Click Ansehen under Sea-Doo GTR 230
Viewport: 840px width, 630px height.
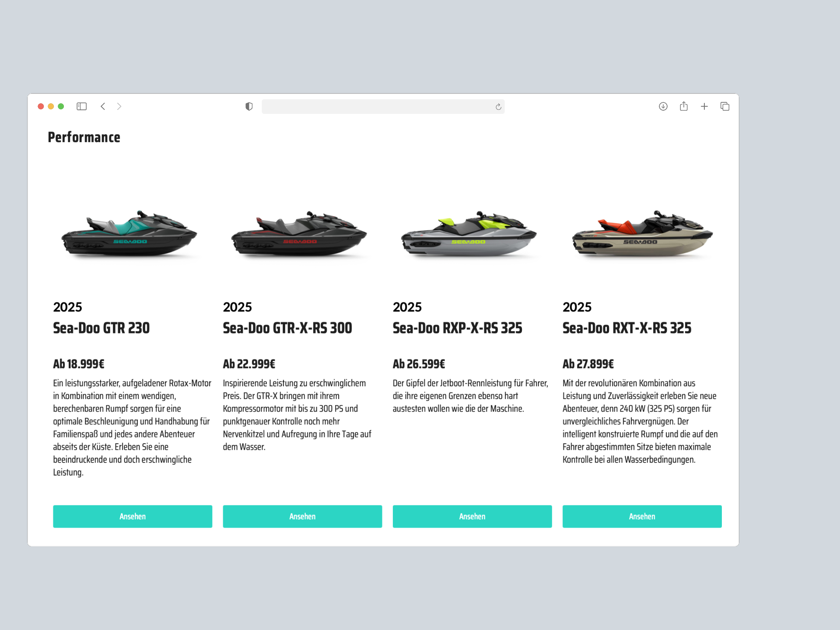[133, 516]
